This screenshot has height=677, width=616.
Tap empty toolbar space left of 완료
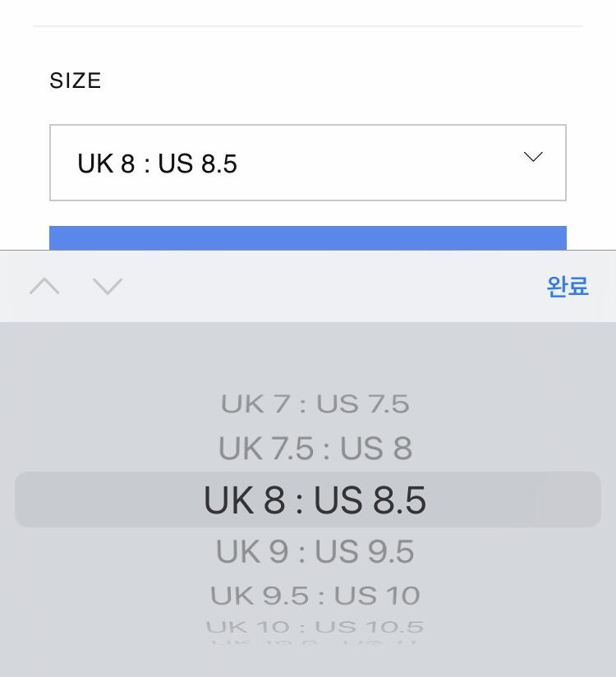329,286
